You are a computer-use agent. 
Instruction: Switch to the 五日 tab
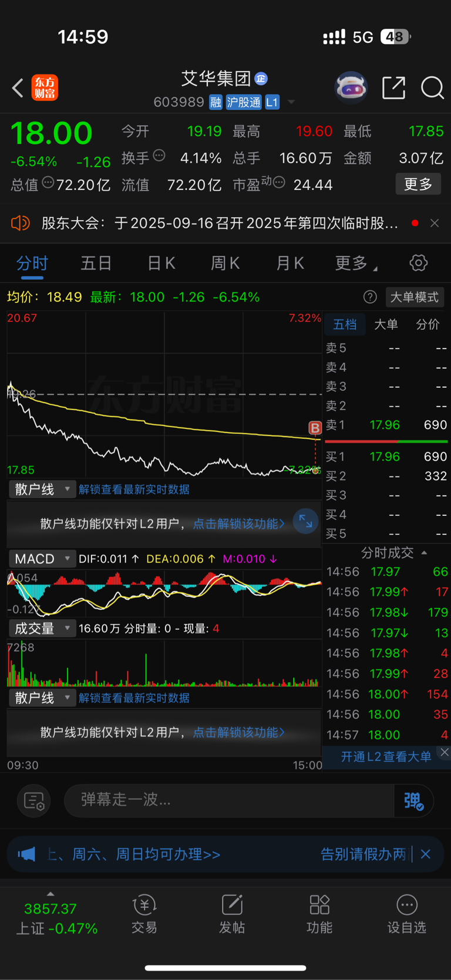(x=96, y=263)
